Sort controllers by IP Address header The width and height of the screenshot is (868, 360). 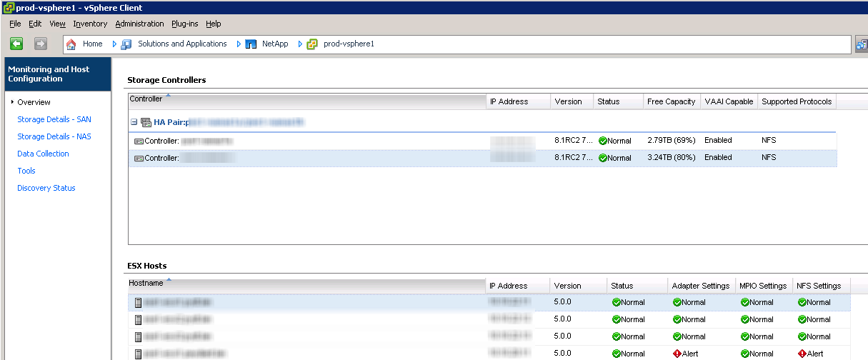[519, 101]
